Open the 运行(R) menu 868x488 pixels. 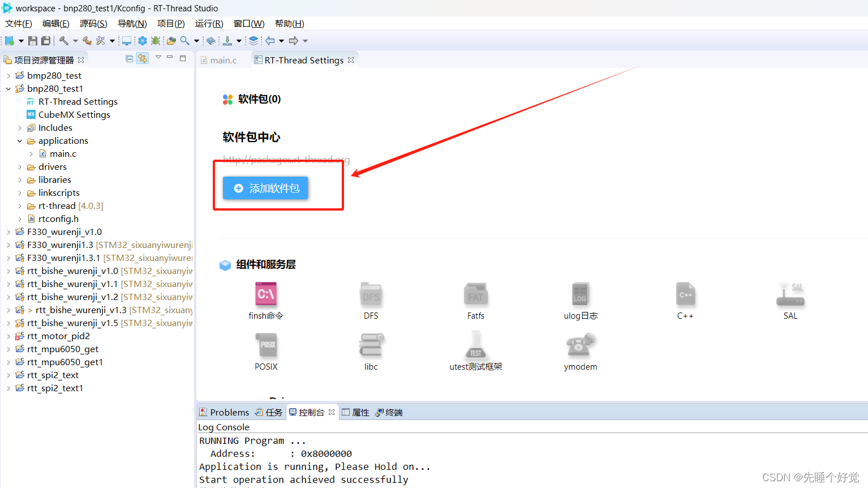point(209,23)
